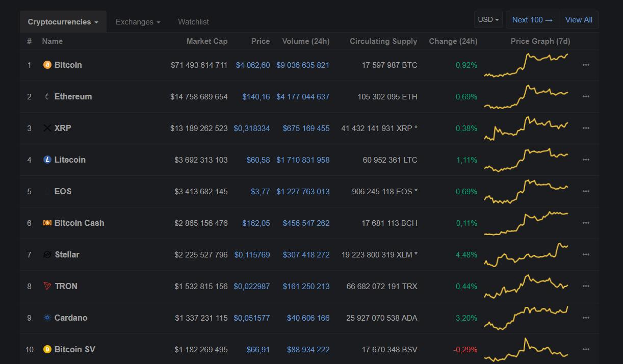
Task: Go to the Next 100 page
Action: pos(532,19)
